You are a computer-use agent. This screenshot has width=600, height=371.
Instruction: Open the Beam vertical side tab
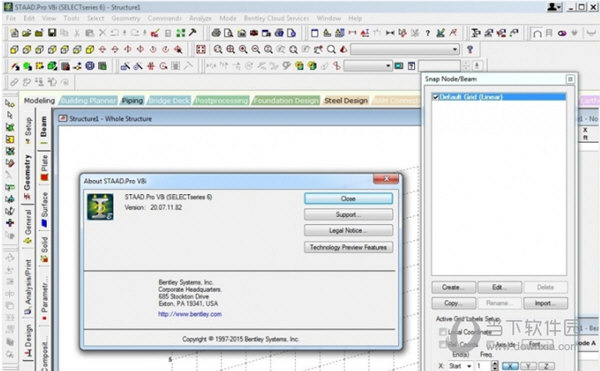(44, 130)
